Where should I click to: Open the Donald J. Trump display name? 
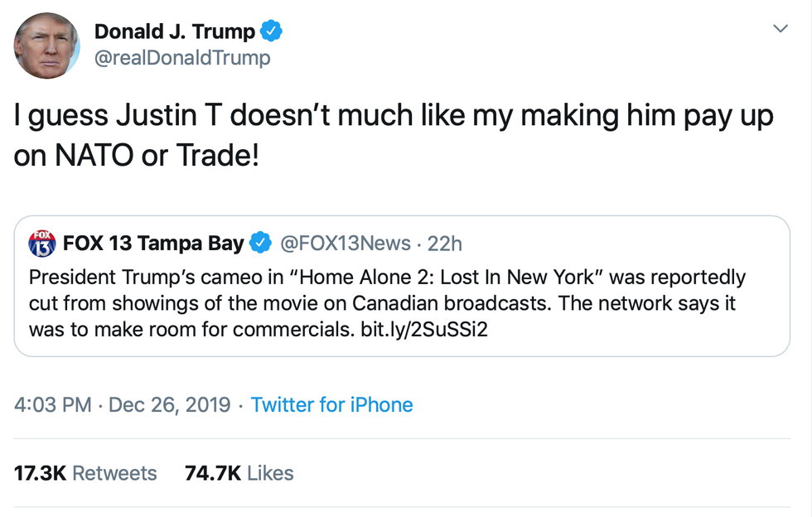coord(174,31)
